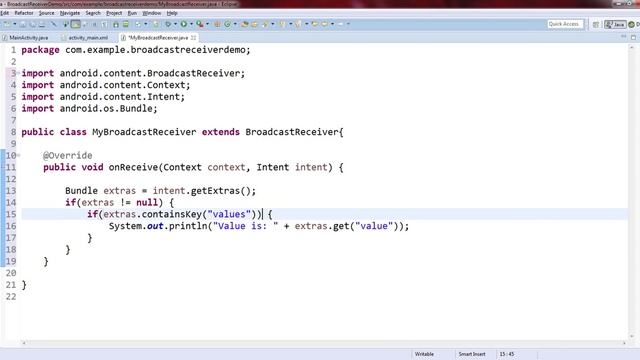640x360 pixels.
Task: Expand the New Java Class dropdown arrow
Action: [x=235, y=24]
